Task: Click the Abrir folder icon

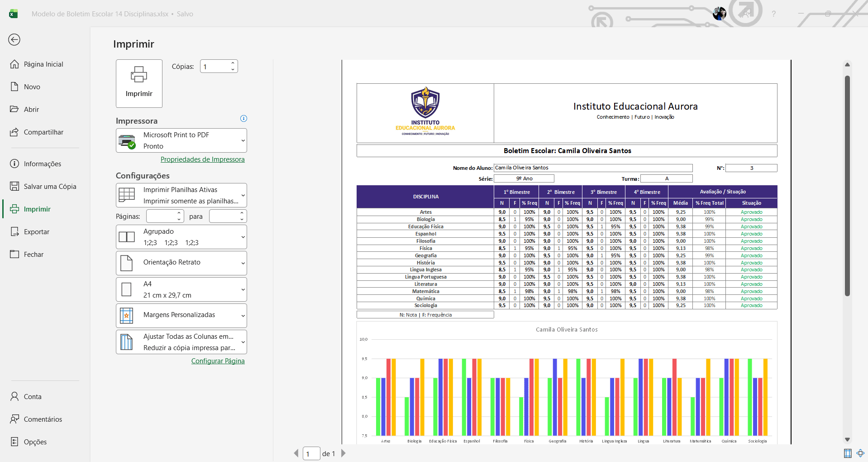Action: [x=14, y=109]
